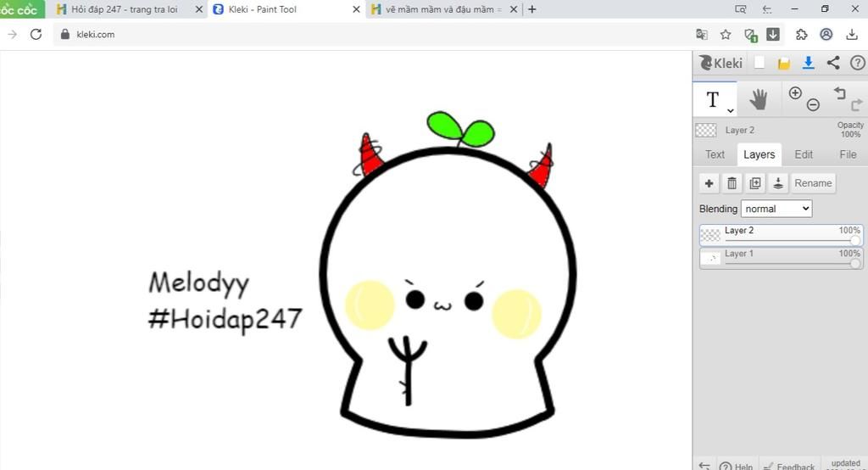
Task: Open the Feedback link
Action: 789,466
